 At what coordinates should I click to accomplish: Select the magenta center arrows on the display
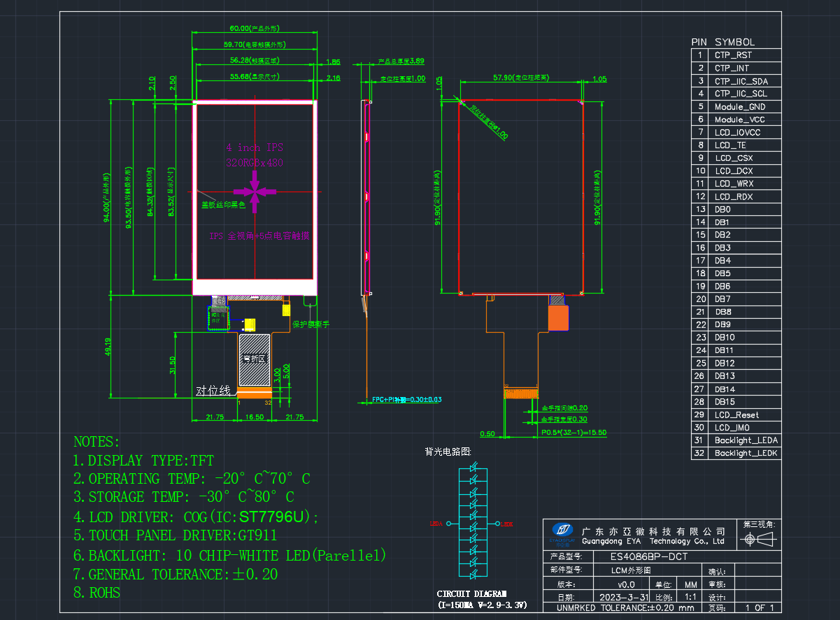click(255, 191)
